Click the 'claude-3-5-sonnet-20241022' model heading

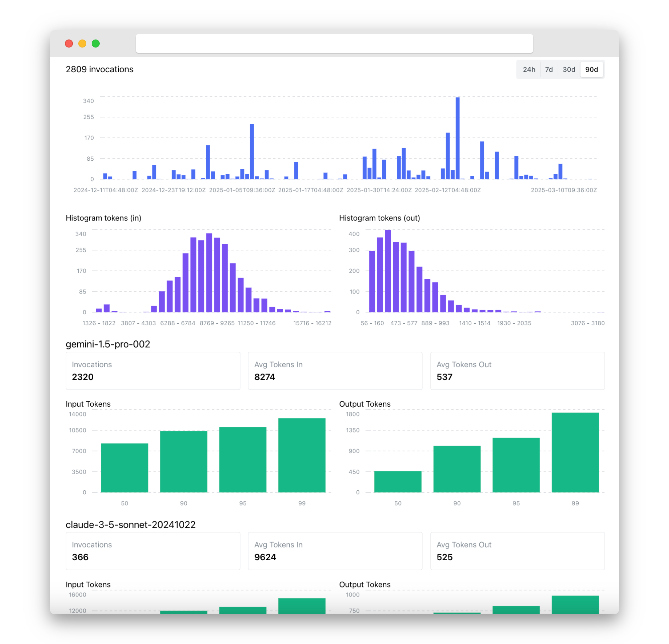pos(130,525)
